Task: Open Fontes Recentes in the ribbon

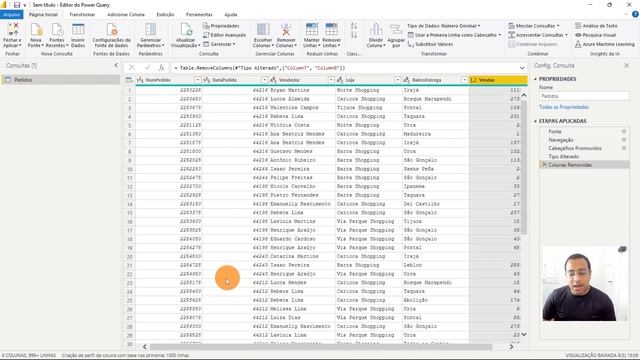Action: coord(57,35)
